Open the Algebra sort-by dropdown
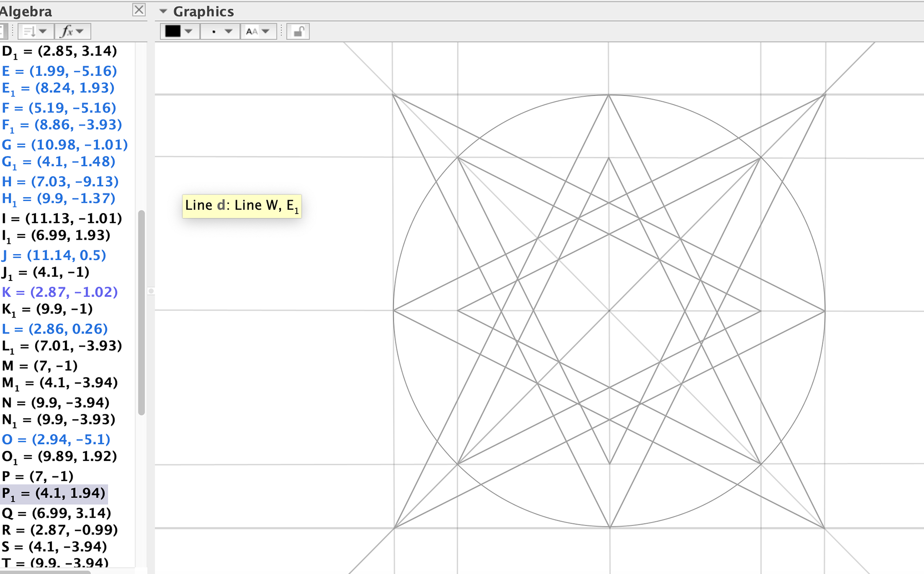Image resolution: width=924 pixels, height=574 pixels. [36, 31]
